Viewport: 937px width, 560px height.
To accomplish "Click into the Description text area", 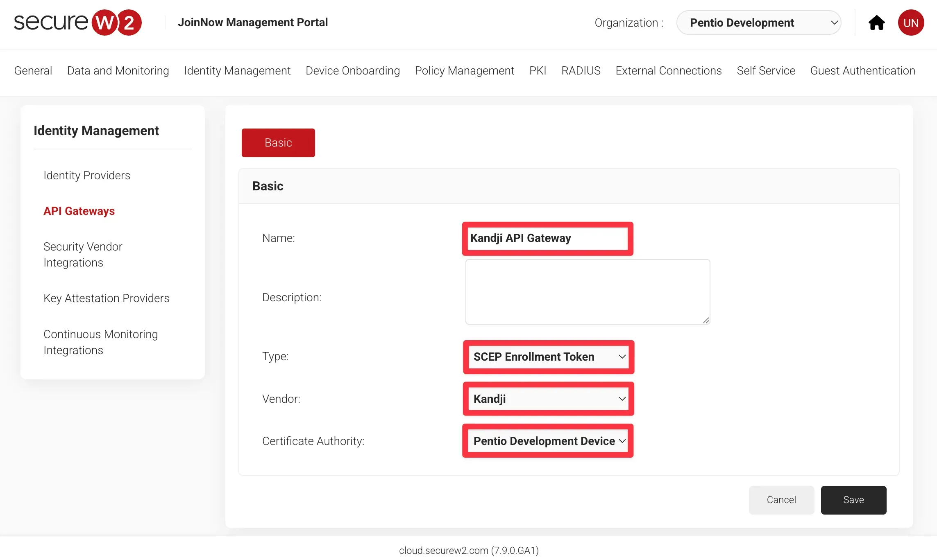I will pos(587,291).
